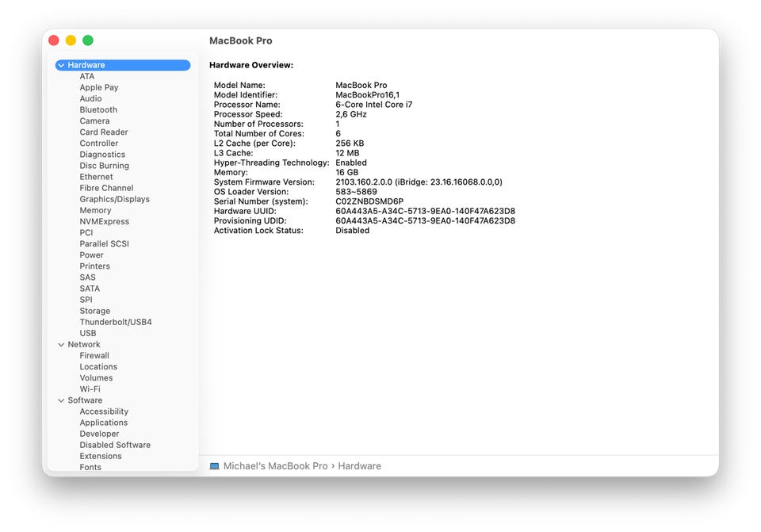This screenshot has width=761, height=532.
Task: Select serial number value C02ZNBDSMD6P
Action: [369, 201]
